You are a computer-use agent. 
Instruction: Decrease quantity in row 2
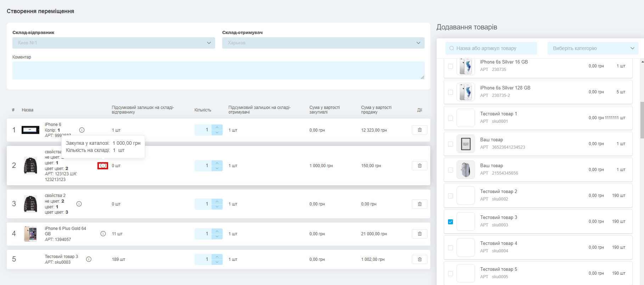pyautogui.click(x=217, y=169)
